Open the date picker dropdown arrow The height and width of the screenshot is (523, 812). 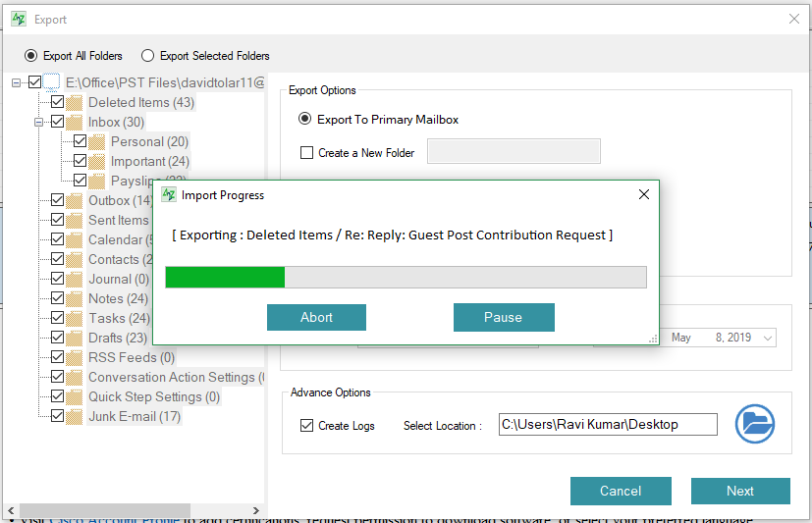(768, 338)
